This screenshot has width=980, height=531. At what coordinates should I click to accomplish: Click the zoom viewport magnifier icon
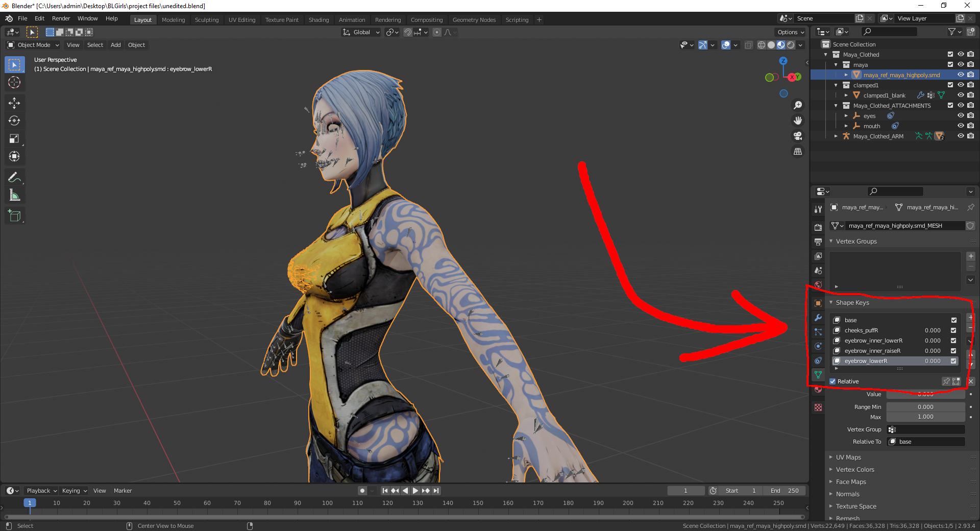[x=798, y=105]
